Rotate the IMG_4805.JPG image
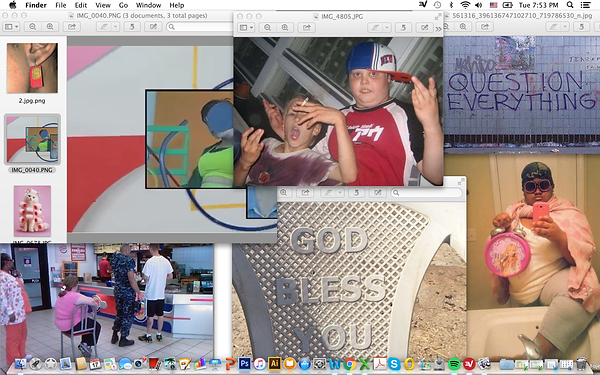The image size is (600, 375). pyautogui.click(x=403, y=28)
